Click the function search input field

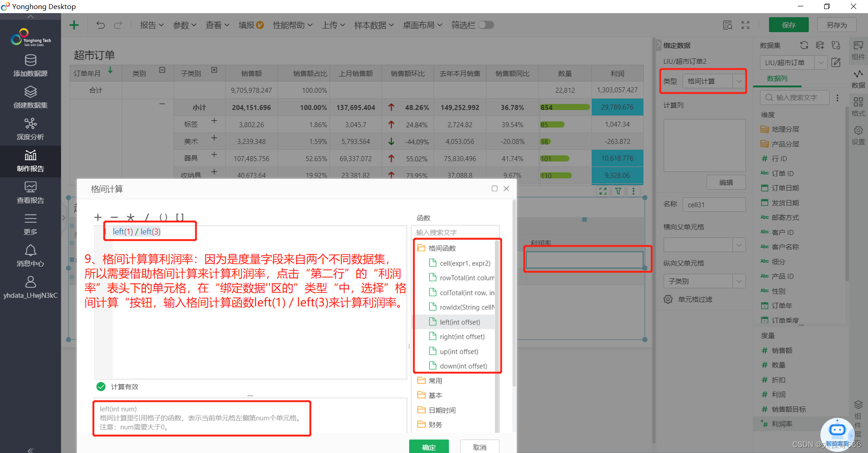point(456,232)
